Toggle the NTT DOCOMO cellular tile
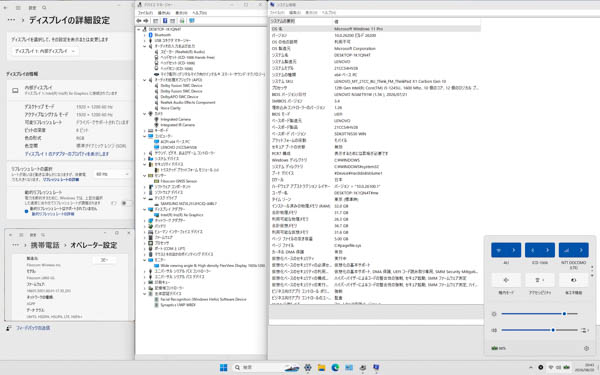The width and height of the screenshot is (600, 375). tap(566, 250)
